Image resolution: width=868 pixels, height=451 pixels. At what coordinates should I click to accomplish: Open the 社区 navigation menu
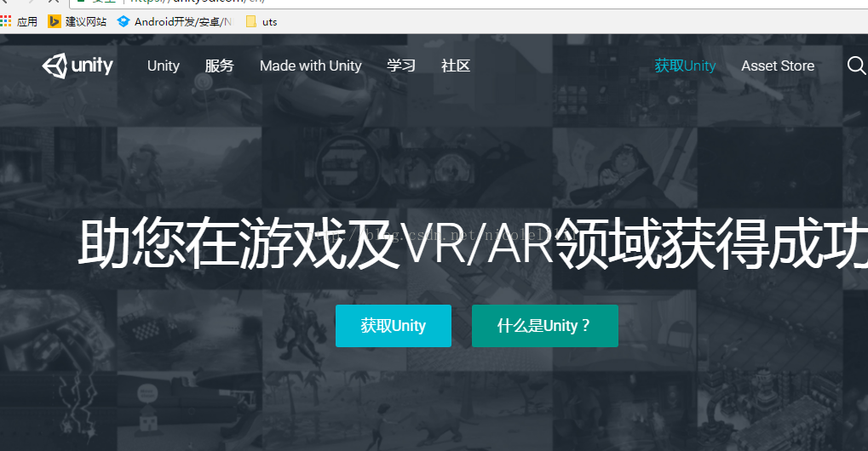pos(456,66)
